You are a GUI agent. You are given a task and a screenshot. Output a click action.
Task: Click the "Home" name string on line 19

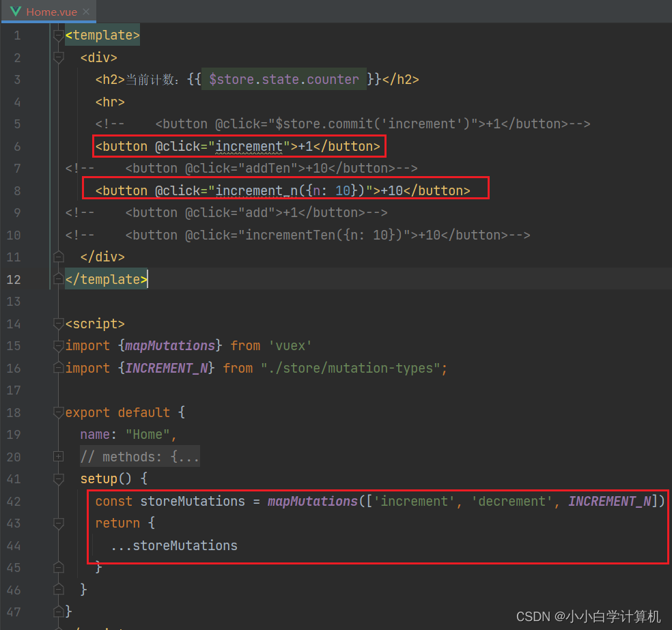148,435
